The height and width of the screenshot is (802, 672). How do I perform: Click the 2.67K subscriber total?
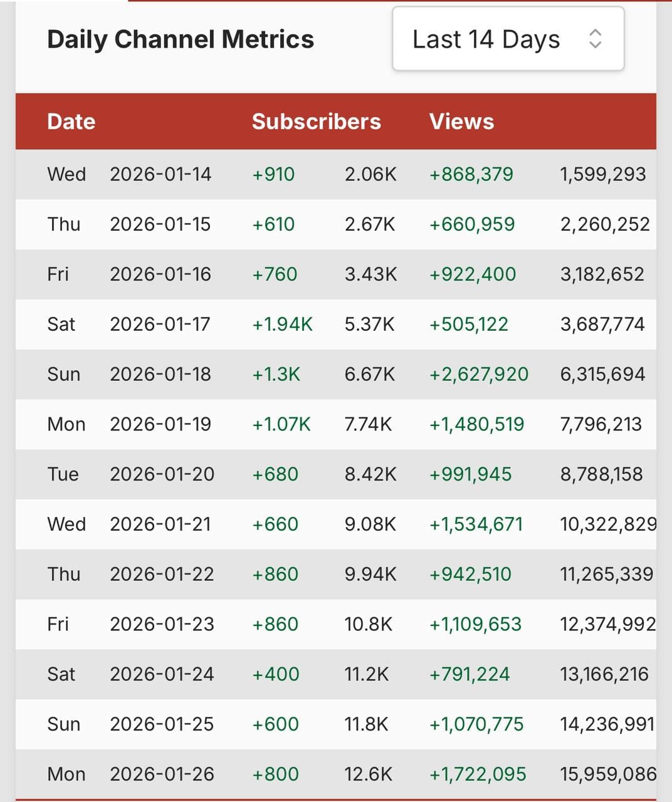coord(370,224)
